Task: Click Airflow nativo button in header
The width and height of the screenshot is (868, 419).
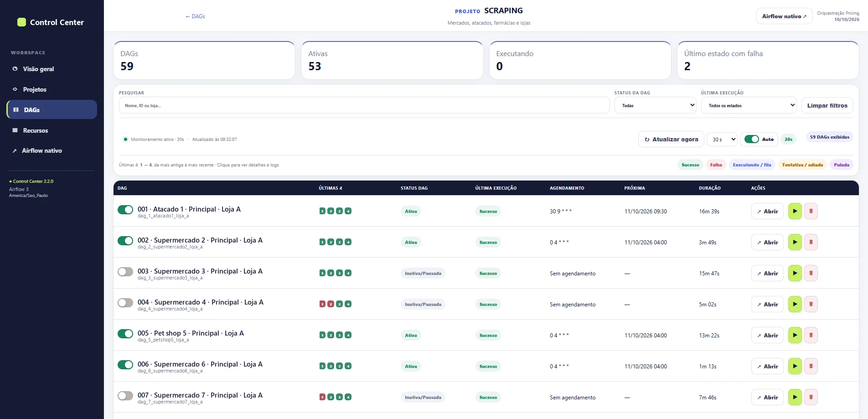Action: click(784, 16)
